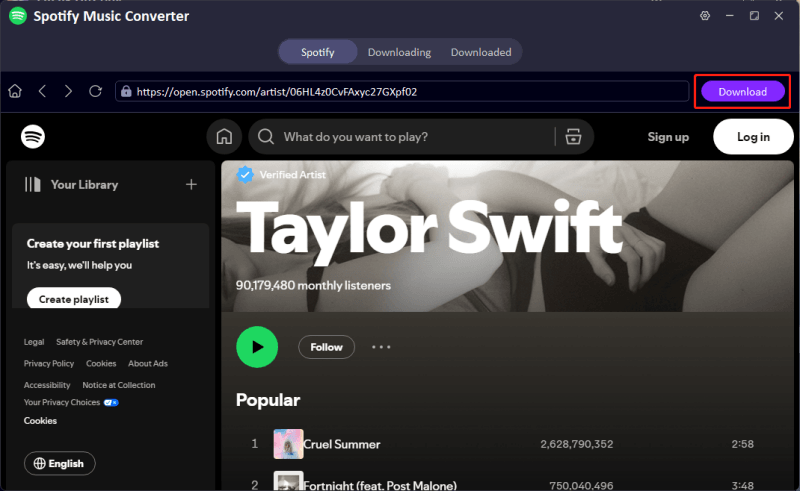The height and width of the screenshot is (491, 800).
Task: Click Create your first playlist text
Action: pyautogui.click(x=93, y=243)
